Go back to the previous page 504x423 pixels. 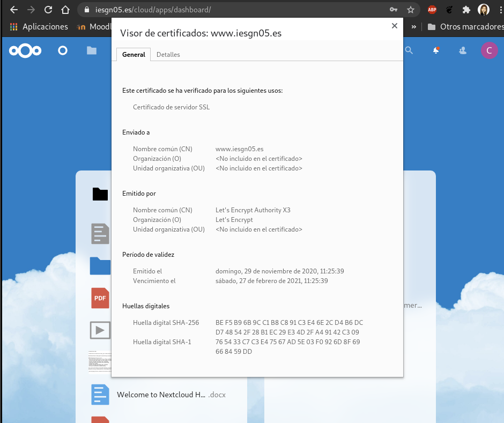click(x=14, y=10)
